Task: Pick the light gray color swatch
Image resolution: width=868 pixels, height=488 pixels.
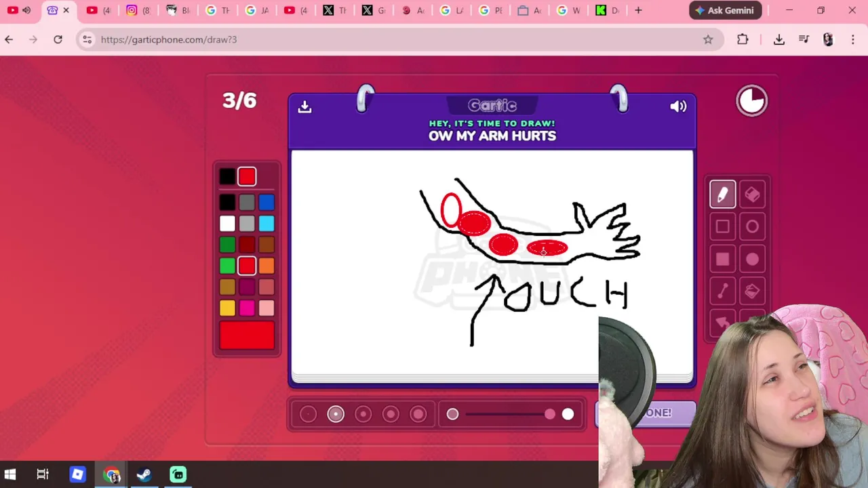Action: pos(247,223)
